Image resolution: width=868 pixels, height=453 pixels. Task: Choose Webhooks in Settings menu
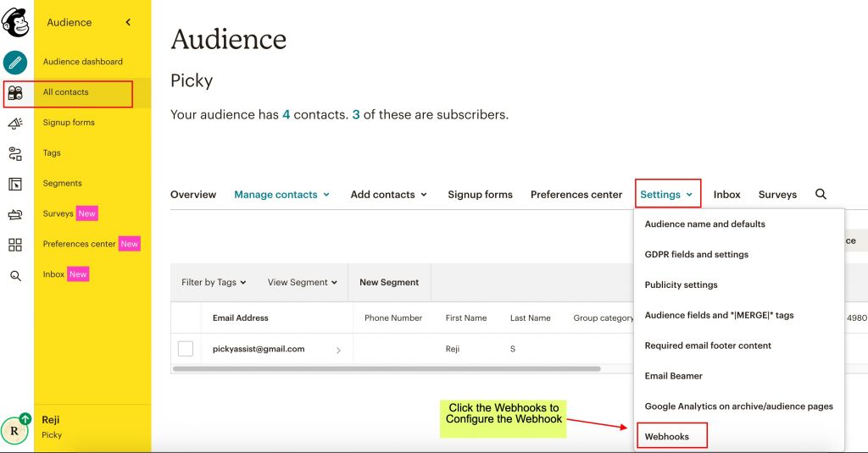(666, 437)
